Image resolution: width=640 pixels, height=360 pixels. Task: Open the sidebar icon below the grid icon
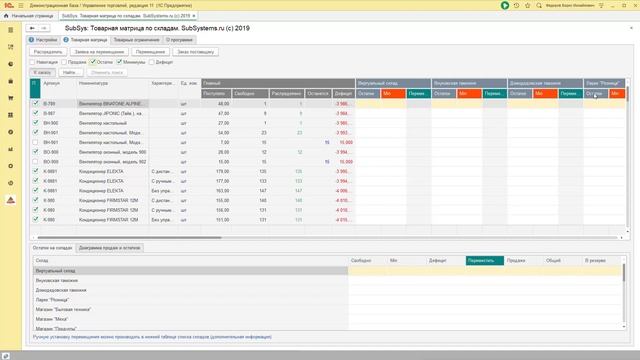(x=11, y=132)
